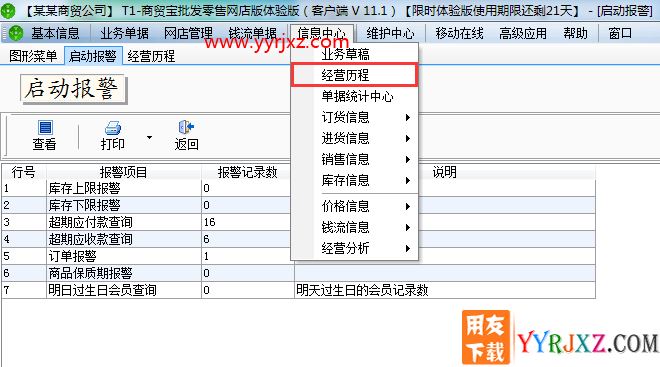Click the 报警项目 column header
This screenshot has width=660, height=367.
point(123,172)
